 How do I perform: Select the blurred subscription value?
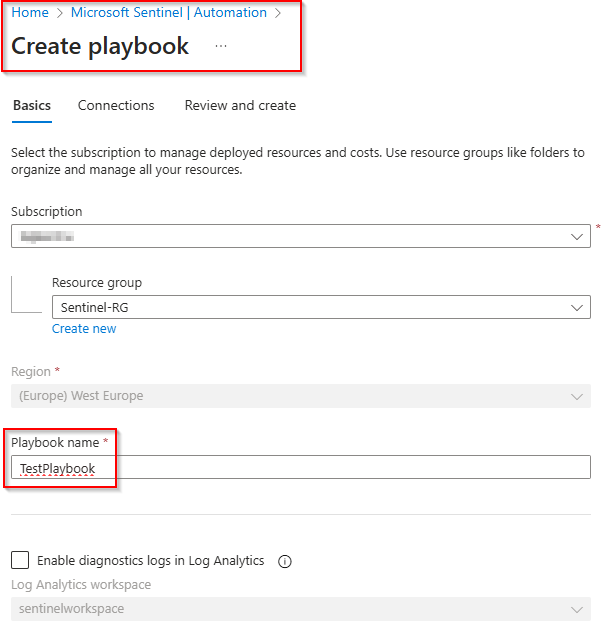click(50, 236)
